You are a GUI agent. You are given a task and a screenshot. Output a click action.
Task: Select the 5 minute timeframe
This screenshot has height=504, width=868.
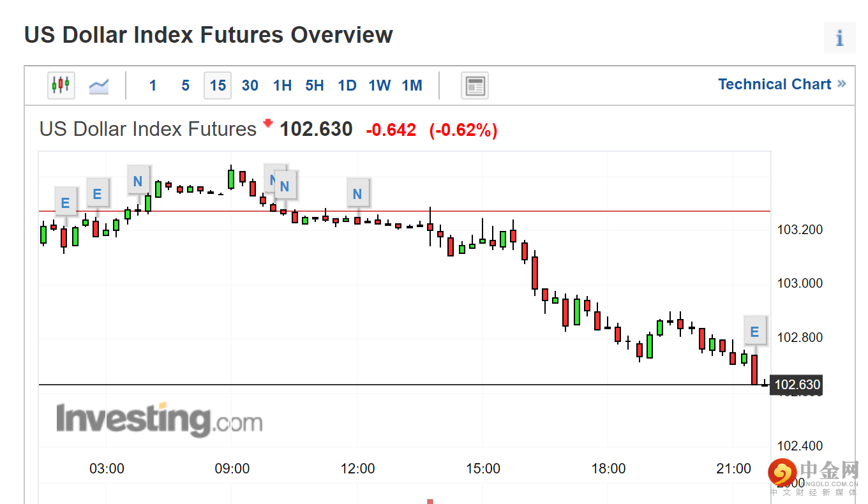pos(185,85)
